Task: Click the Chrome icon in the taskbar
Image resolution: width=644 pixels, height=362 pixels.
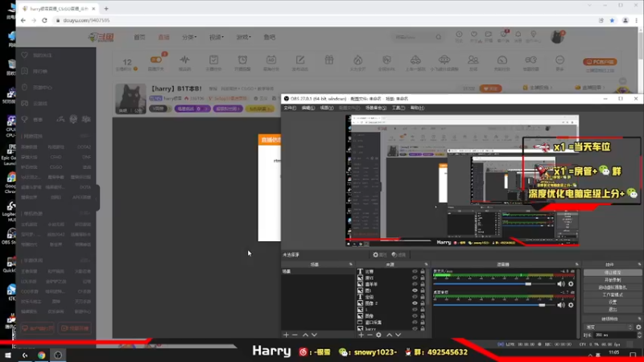Action: [42, 356]
